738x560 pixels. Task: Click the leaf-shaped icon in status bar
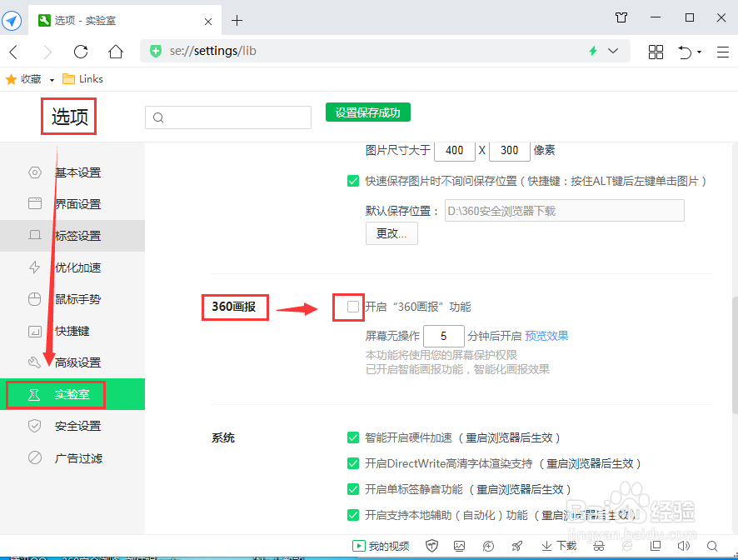[627, 546]
